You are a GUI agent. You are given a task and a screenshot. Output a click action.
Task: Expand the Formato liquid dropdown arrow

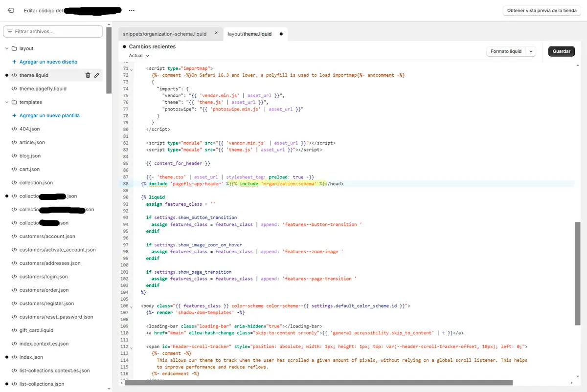tap(531, 51)
